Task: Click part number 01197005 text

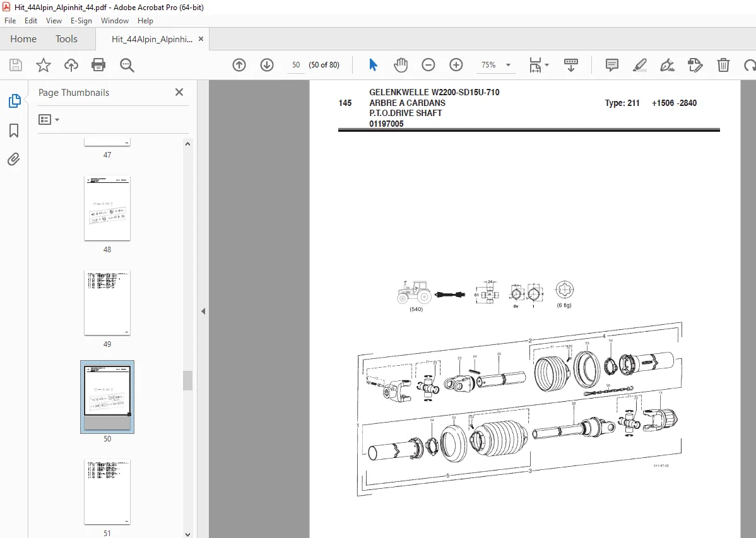Action: click(386, 124)
